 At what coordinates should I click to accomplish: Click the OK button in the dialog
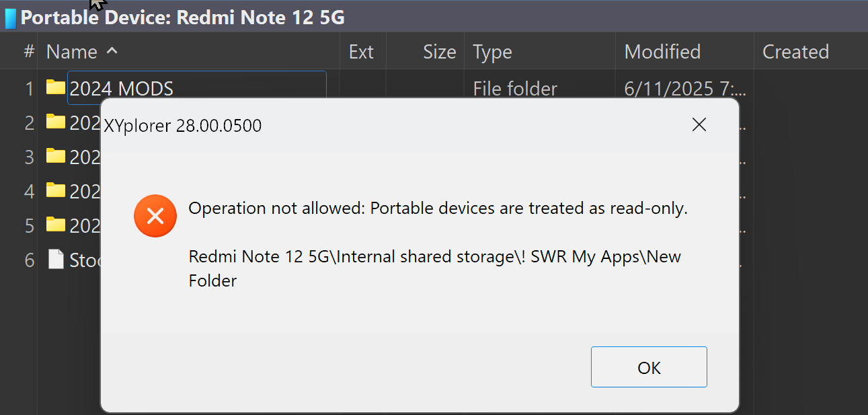[x=649, y=367]
